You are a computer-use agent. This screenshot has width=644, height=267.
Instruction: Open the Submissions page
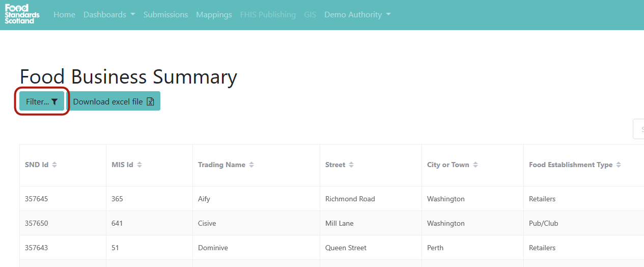(165, 15)
